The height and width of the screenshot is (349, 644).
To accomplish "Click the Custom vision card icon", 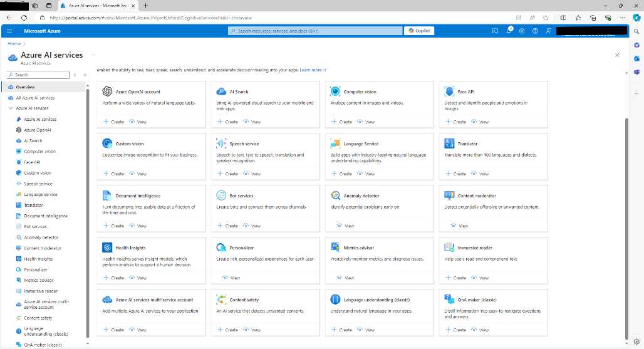I will (x=107, y=143).
